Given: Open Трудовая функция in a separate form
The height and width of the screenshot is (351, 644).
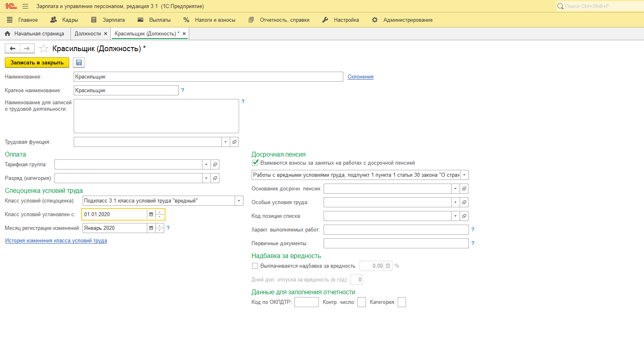Looking at the screenshot, I should coord(234,142).
